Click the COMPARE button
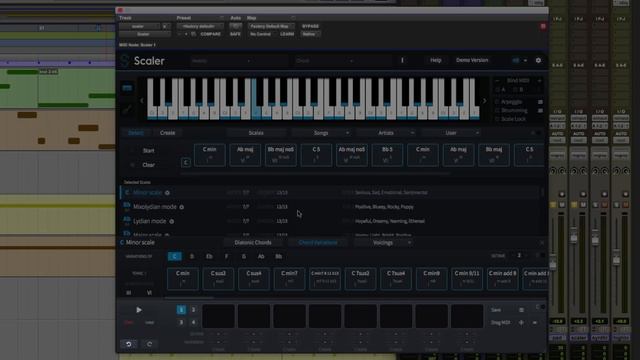The image size is (640, 360). [x=211, y=34]
